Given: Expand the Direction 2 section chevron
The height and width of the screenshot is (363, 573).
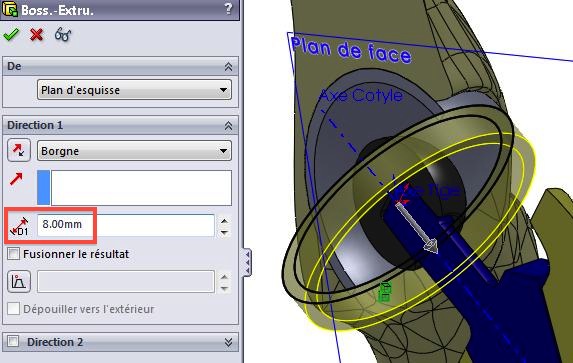Looking at the screenshot, I should (228, 342).
